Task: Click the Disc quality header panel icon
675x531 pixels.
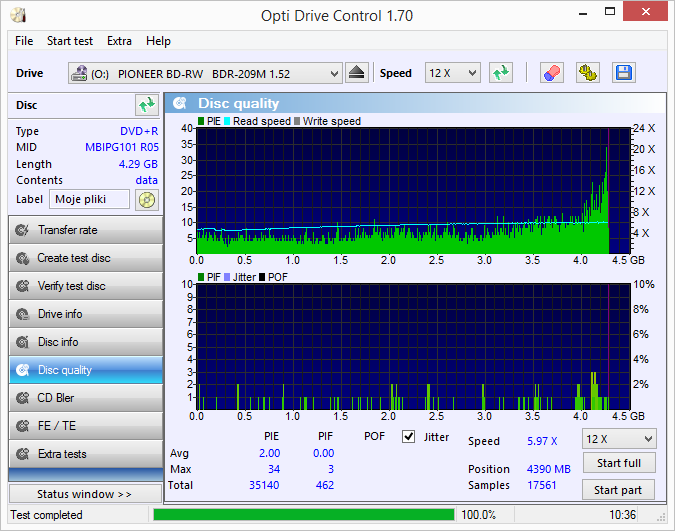Action: tap(180, 103)
